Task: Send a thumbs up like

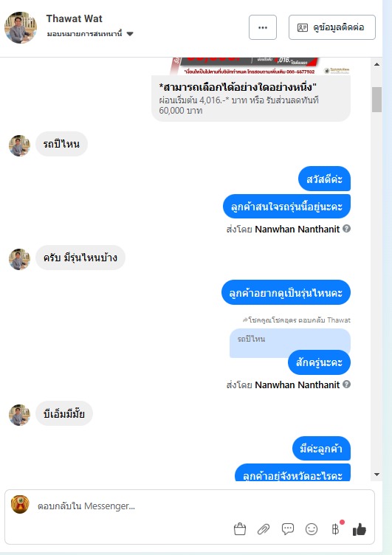Action: 359,529
